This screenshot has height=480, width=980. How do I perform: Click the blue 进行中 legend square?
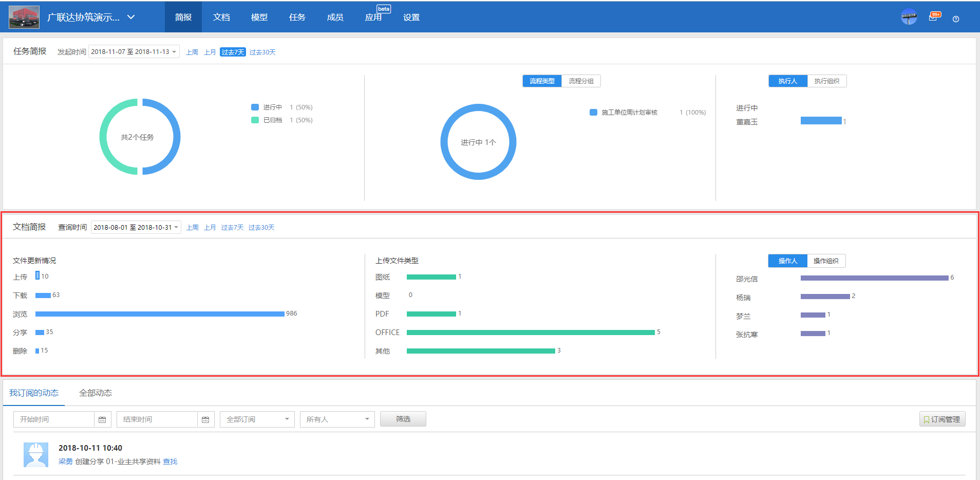pyautogui.click(x=255, y=107)
